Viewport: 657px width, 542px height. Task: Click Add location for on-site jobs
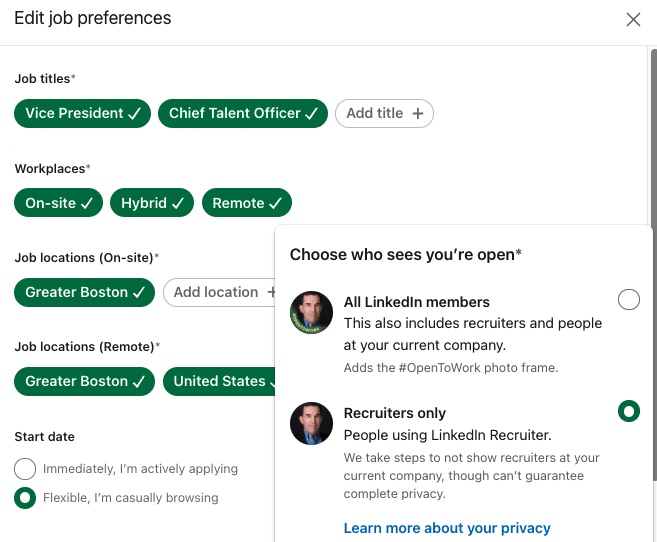click(x=220, y=292)
